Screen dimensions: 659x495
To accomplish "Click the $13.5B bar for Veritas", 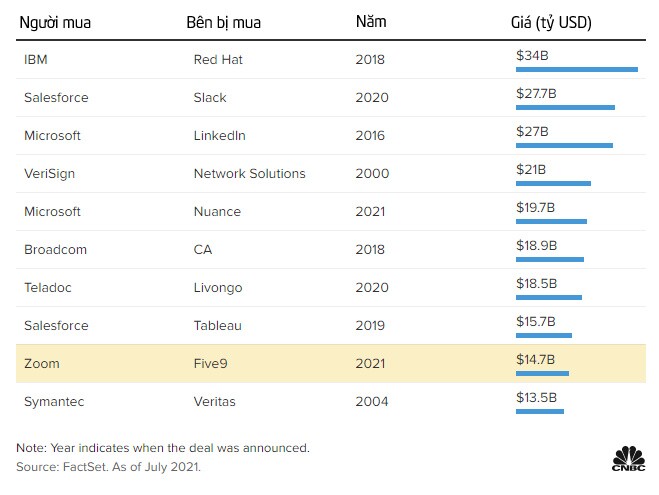I will 540,411.
